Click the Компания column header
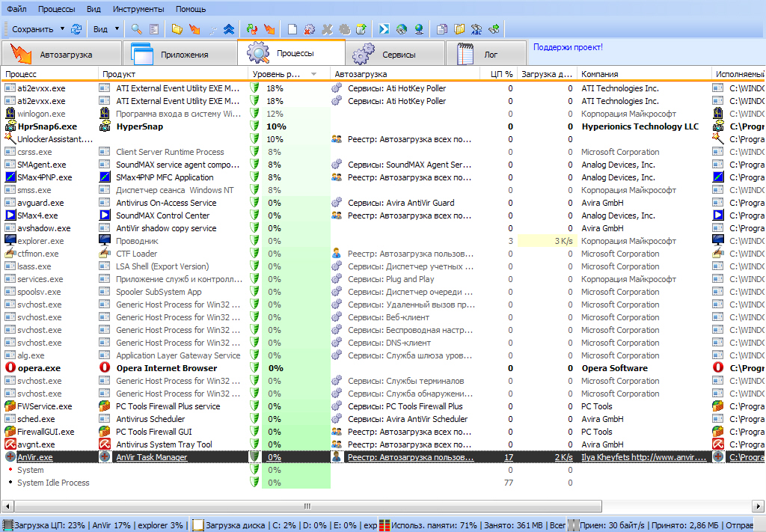Viewport: 766px width, 532px height. point(599,74)
